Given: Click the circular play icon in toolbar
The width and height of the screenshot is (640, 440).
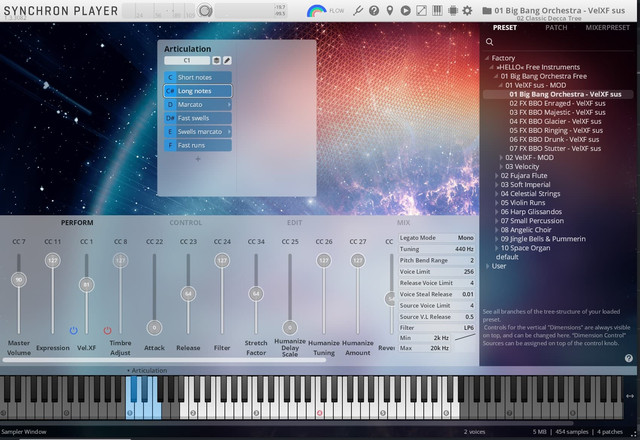Looking at the screenshot, I should (405, 11).
